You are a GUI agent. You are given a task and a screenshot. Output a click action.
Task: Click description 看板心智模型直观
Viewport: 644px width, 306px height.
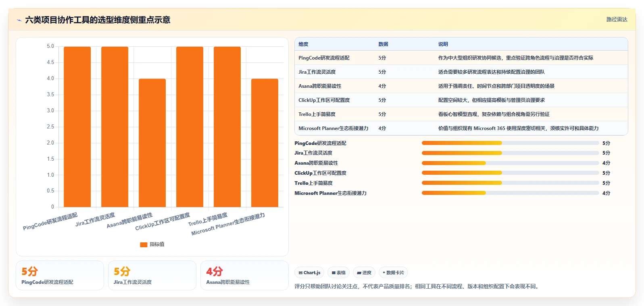494,114
